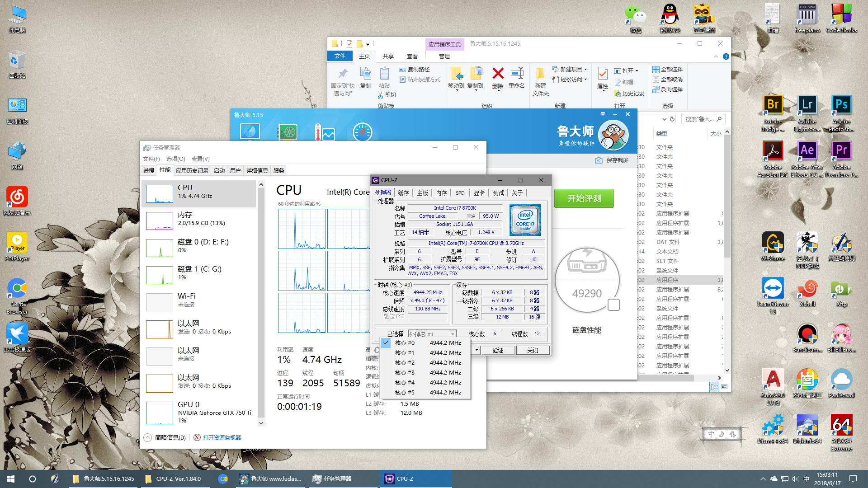This screenshot has width=868, height=488.
Task: Open Explorer address bar history dropdown
Action: point(664,119)
